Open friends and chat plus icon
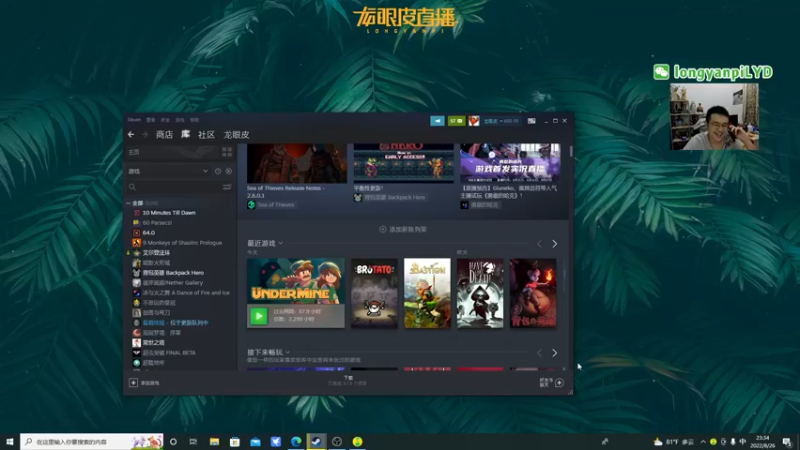This screenshot has height=450, width=800. 559,383
